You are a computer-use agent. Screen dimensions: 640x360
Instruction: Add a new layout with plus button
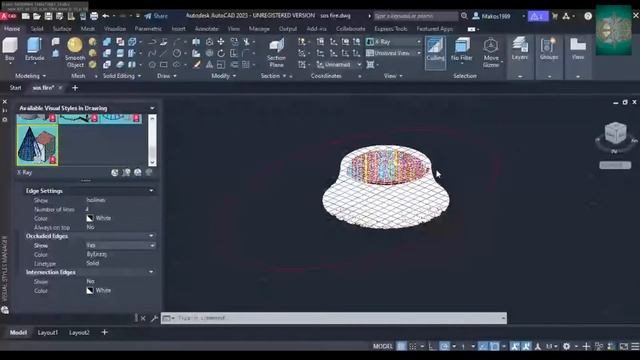tap(104, 332)
